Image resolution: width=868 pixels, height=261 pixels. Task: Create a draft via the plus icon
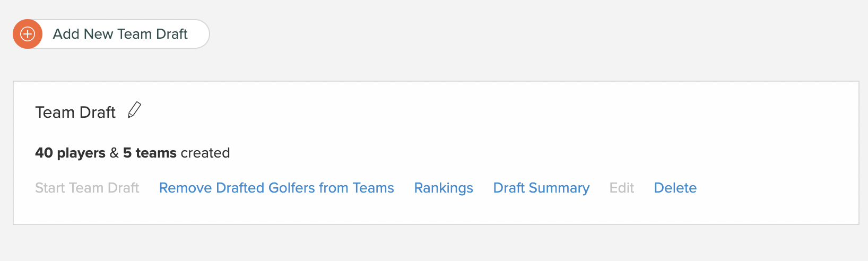click(28, 34)
